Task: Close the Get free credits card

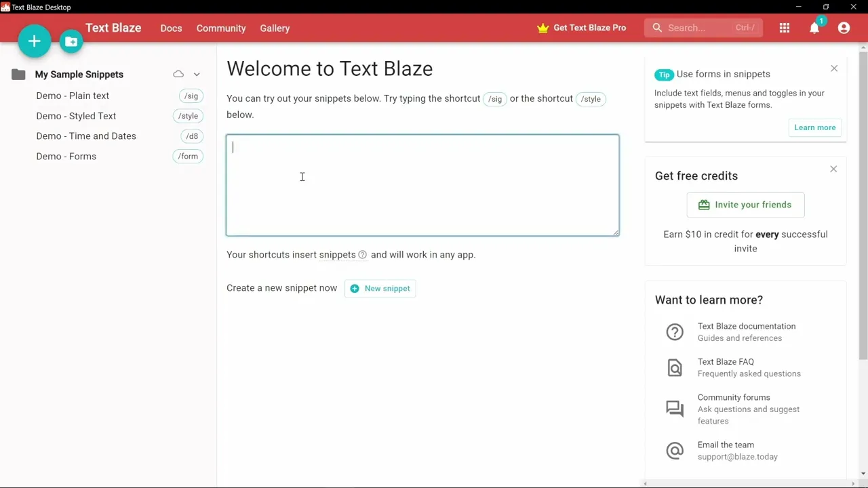Action: 833,169
